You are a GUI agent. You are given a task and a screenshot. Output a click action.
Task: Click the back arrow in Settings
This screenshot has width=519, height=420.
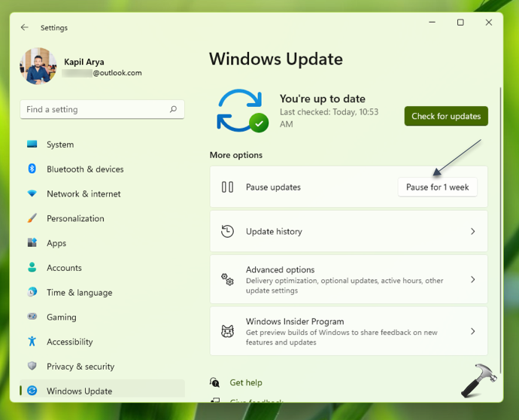pyautogui.click(x=25, y=28)
